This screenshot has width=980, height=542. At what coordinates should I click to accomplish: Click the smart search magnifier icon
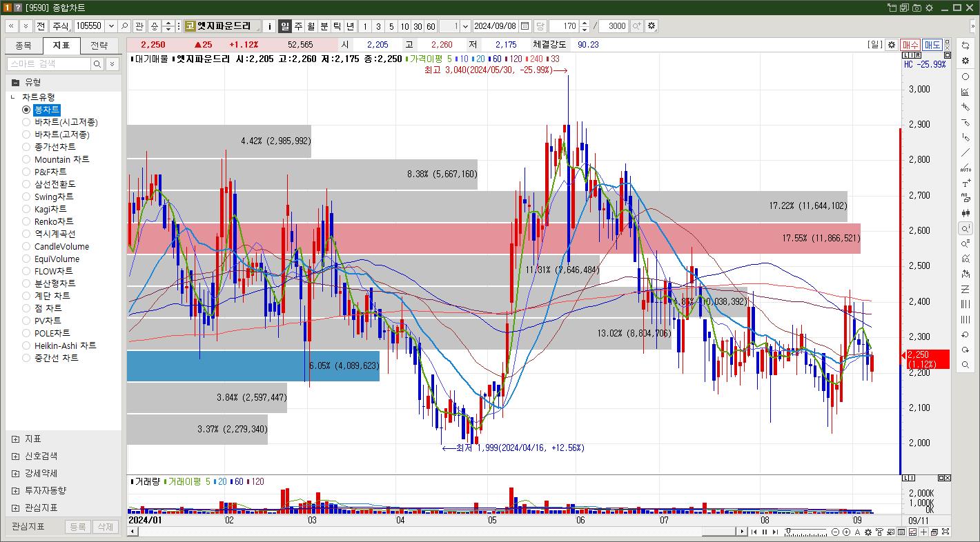click(97, 63)
